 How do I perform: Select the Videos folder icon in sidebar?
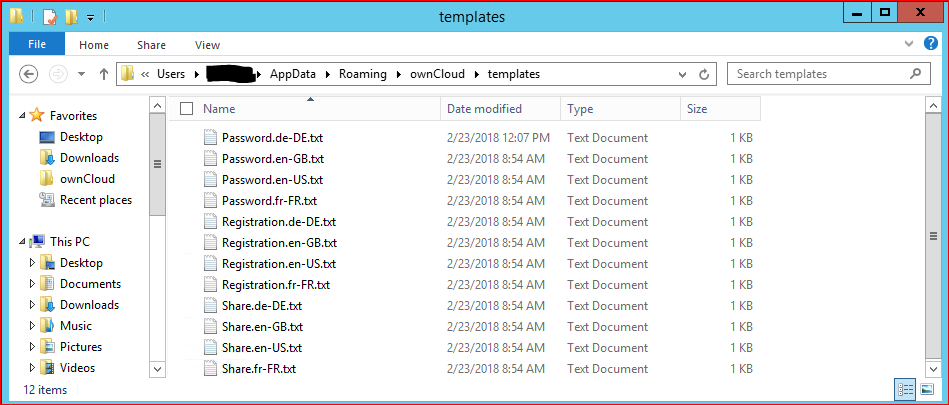(x=48, y=367)
